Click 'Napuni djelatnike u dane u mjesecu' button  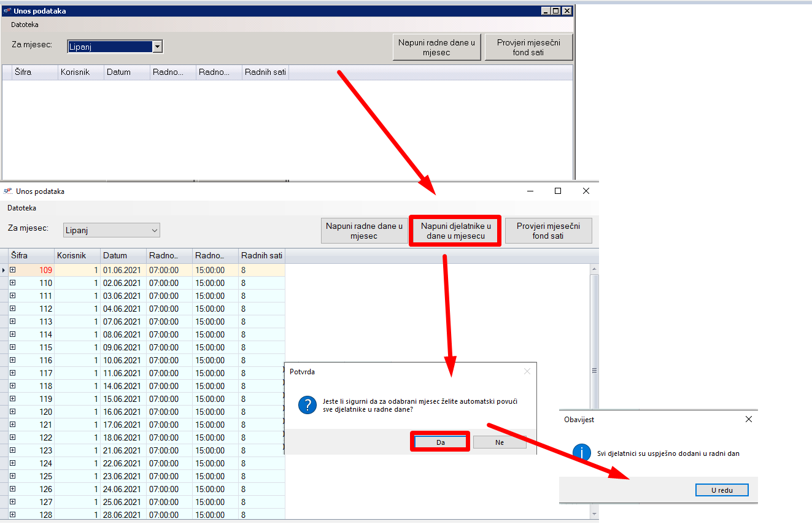tap(455, 231)
